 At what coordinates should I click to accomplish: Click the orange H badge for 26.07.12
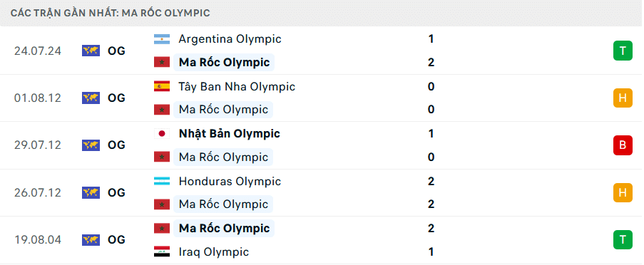pyautogui.click(x=623, y=192)
